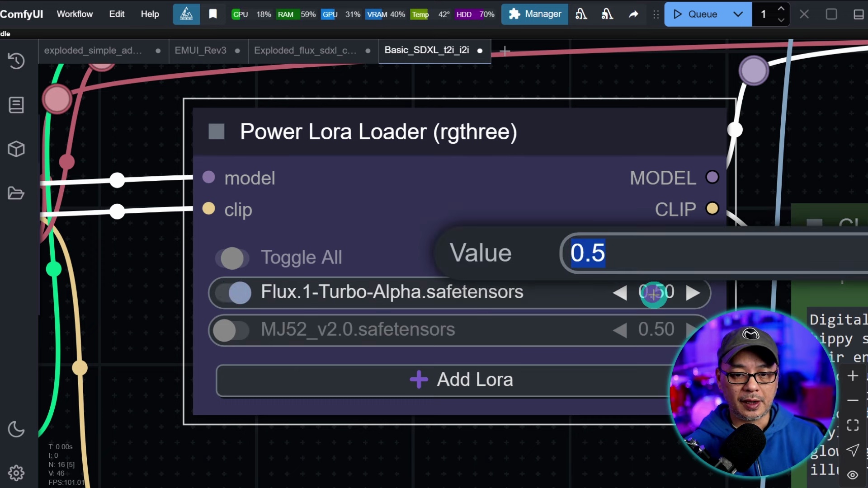The width and height of the screenshot is (868, 488).
Task: Click the queue batch count field
Action: point(764,14)
